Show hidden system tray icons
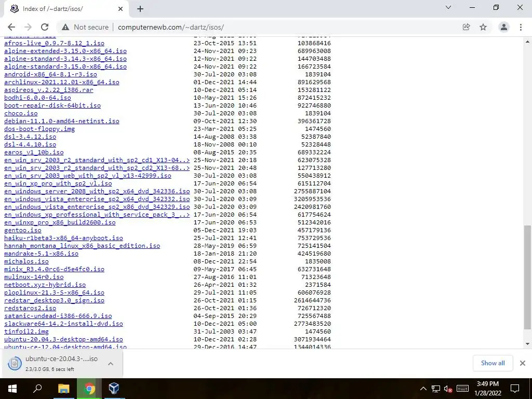This screenshot has height=399, width=532. (423, 389)
